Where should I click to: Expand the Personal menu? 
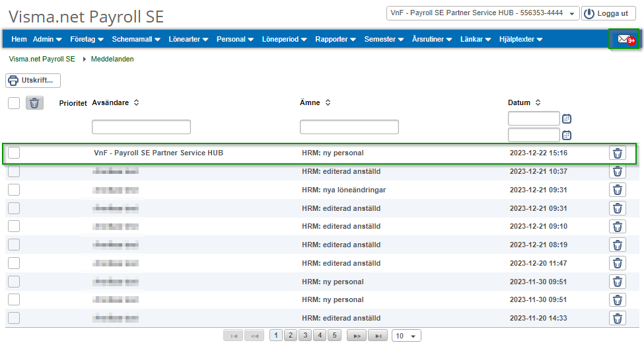coord(235,40)
